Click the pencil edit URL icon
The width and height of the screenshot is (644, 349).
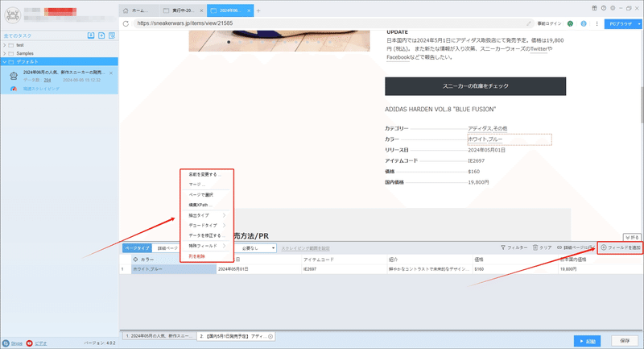[529, 23]
